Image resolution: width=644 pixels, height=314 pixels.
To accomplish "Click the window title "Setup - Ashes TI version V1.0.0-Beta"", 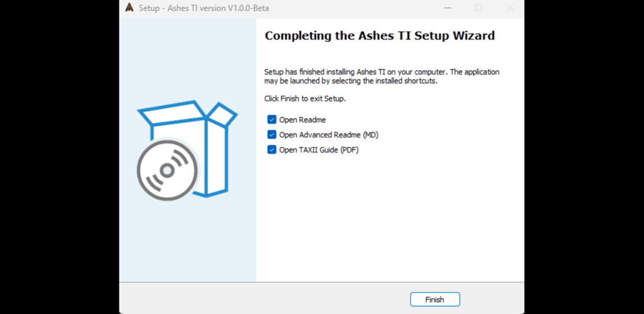I will pyautogui.click(x=204, y=8).
